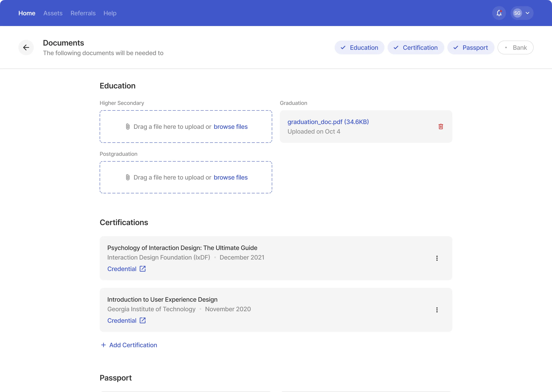The image size is (552, 392).
Task: Click plus icon beside Add Certification
Action: (103, 345)
